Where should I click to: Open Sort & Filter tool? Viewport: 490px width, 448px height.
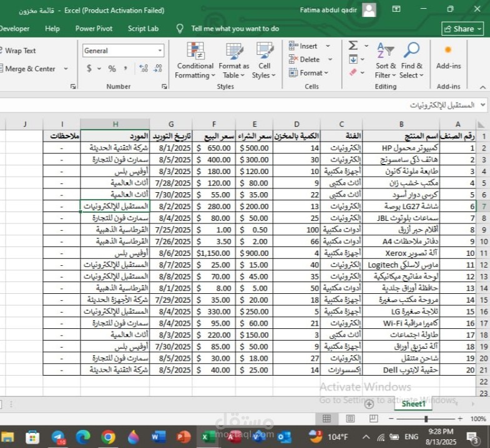click(385, 61)
